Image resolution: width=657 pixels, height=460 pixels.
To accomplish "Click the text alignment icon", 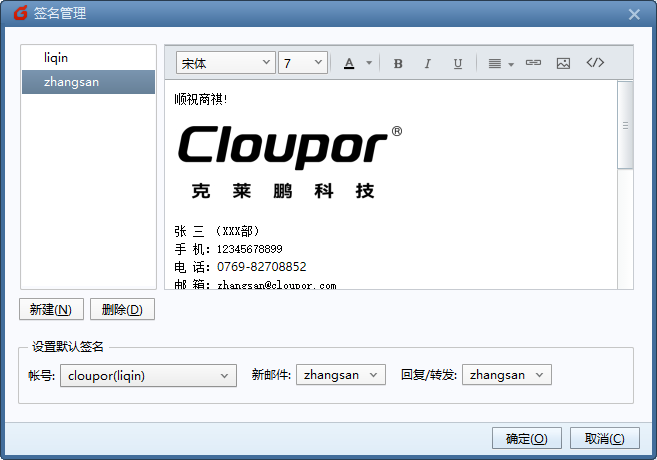I will pyautogui.click(x=495, y=63).
